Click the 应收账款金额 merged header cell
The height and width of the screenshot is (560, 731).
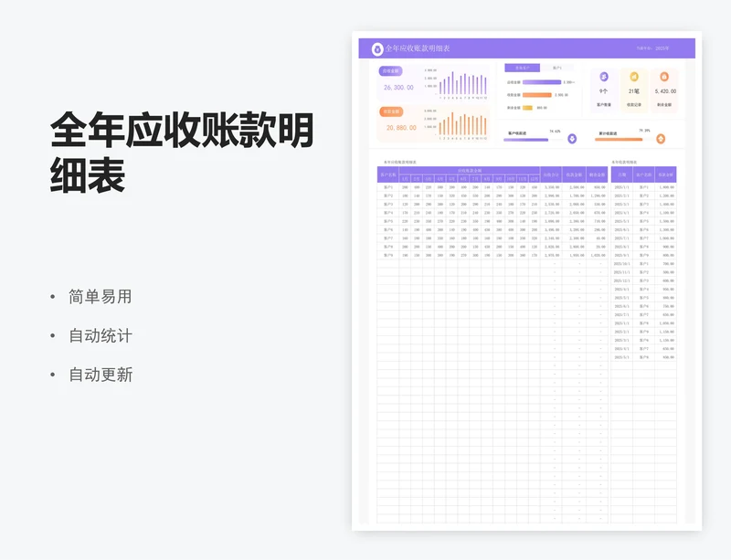pos(470,170)
